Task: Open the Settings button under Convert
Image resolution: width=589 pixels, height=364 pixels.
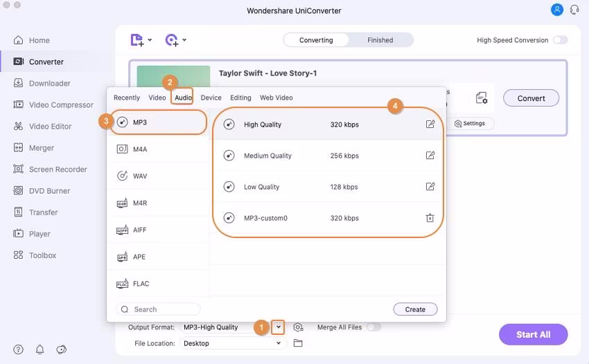Action: coord(470,123)
